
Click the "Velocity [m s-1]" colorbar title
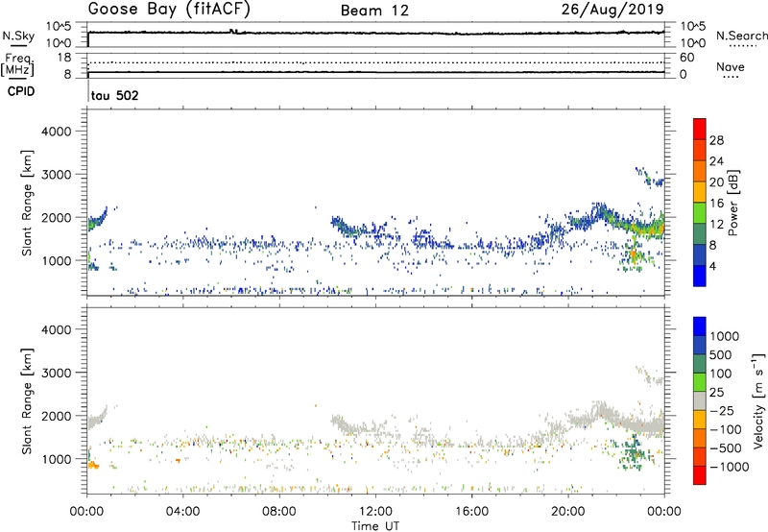pos(758,400)
